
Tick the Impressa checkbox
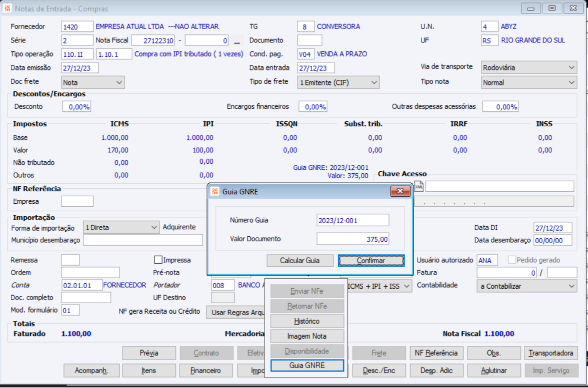pyautogui.click(x=158, y=260)
